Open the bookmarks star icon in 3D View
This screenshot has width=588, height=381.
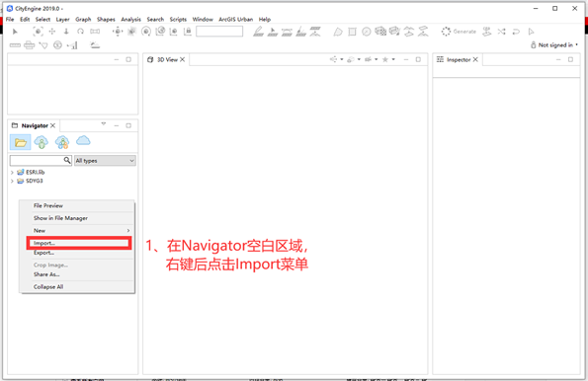[x=385, y=59]
